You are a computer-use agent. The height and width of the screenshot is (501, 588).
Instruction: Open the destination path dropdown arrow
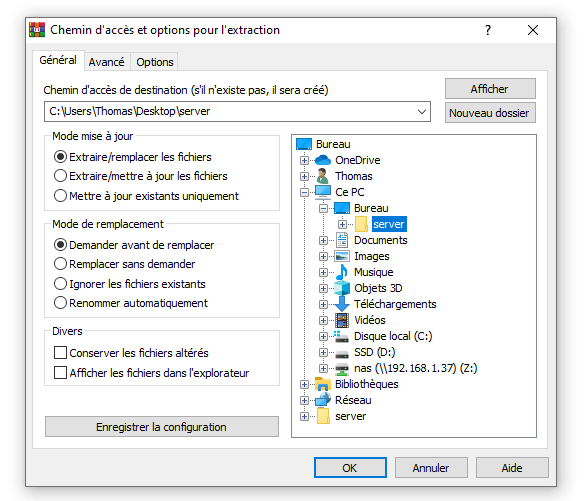[x=422, y=111]
